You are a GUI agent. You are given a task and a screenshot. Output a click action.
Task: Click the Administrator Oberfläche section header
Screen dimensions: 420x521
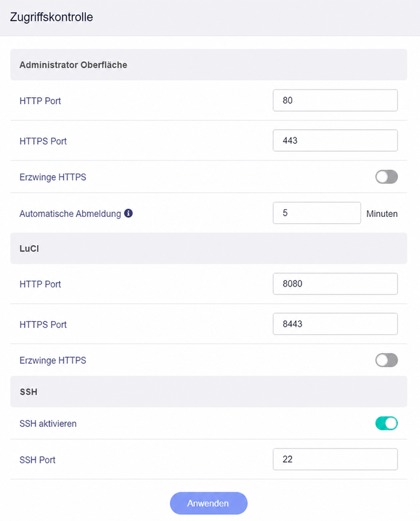(x=209, y=65)
